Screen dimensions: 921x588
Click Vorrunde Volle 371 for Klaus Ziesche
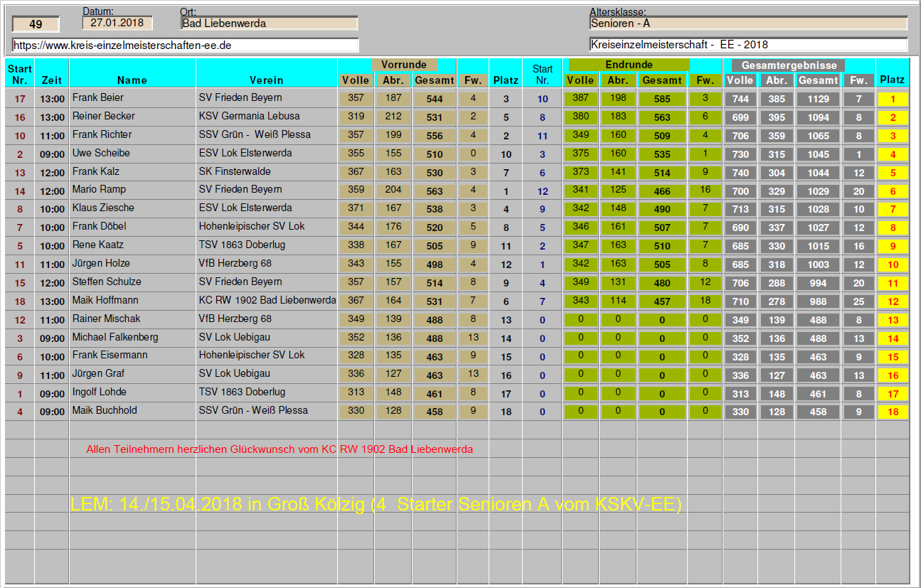356,208
